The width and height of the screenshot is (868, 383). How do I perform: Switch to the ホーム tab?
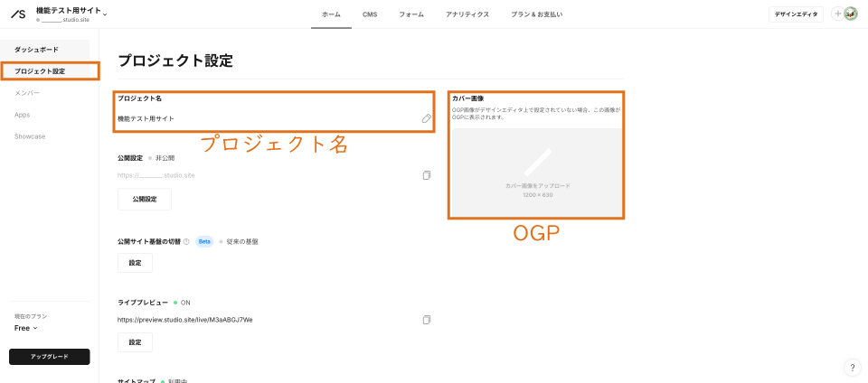click(x=331, y=14)
